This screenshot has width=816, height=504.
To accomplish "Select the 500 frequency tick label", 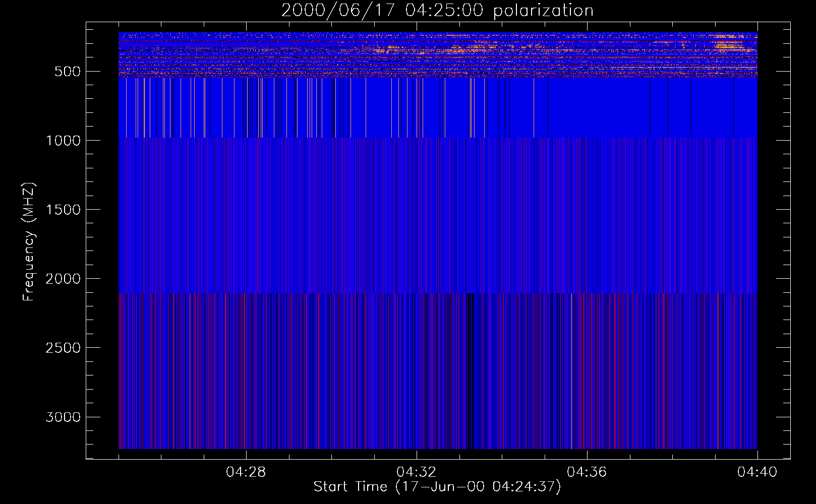I will click(x=68, y=72).
